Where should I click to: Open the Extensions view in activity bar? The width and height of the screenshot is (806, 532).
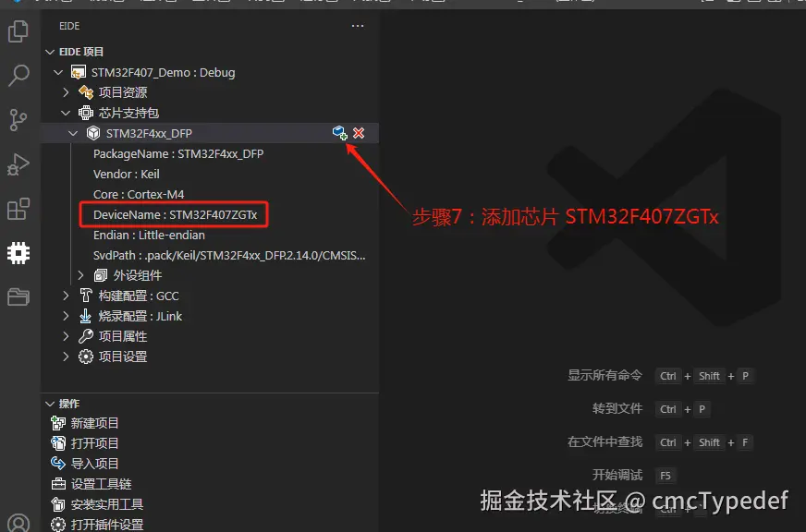click(x=18, y=209)
